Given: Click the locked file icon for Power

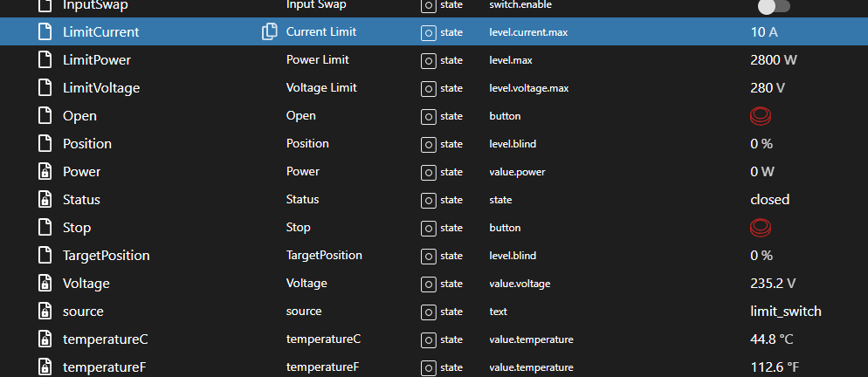Looking at the screenshot, I should coord(45,172).
